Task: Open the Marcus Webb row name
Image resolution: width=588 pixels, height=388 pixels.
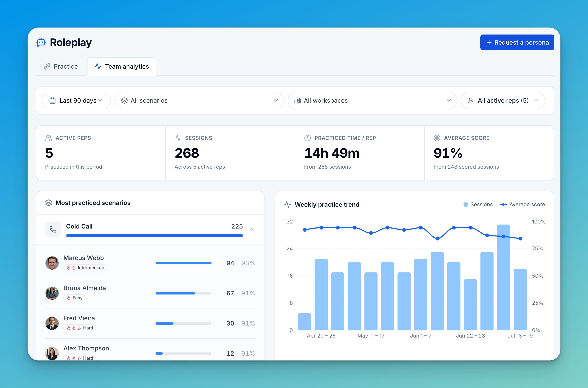Action: [84, 258]
